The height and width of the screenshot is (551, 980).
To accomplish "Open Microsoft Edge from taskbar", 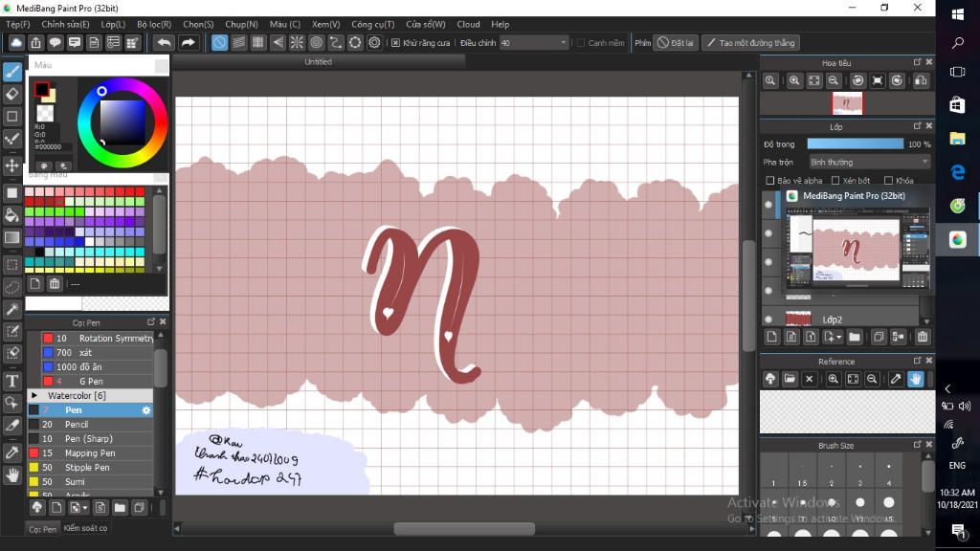I will tap(957, 172).
